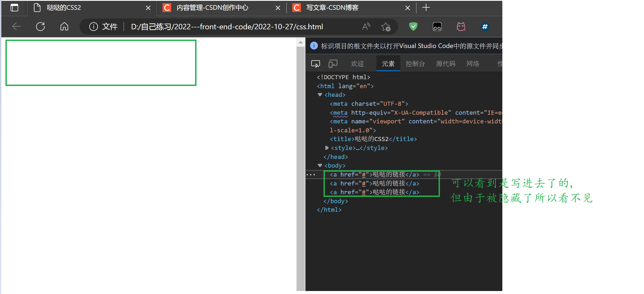
Task: Open the 网络 DevTools tab
Action: pyautogui.click(x=473, y=64)
